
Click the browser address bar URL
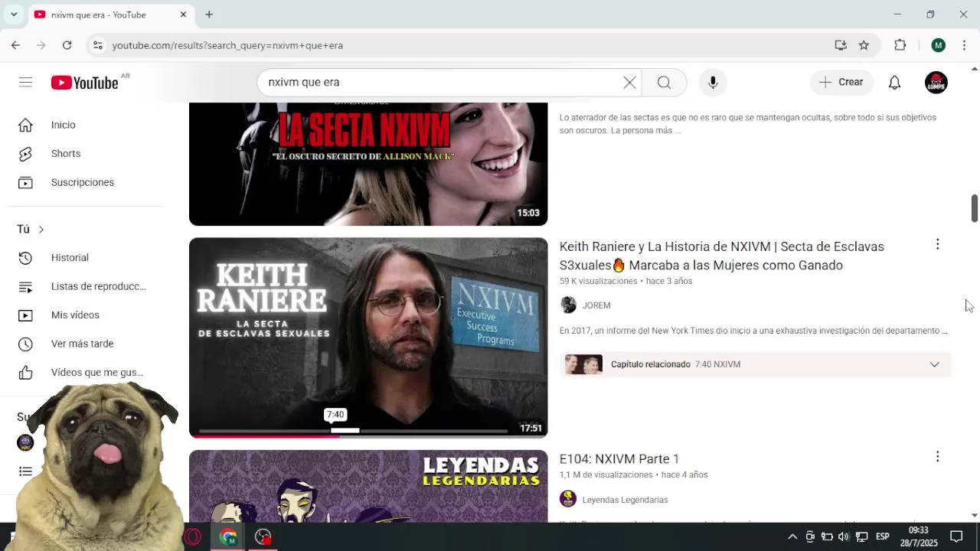pos(227,45)
